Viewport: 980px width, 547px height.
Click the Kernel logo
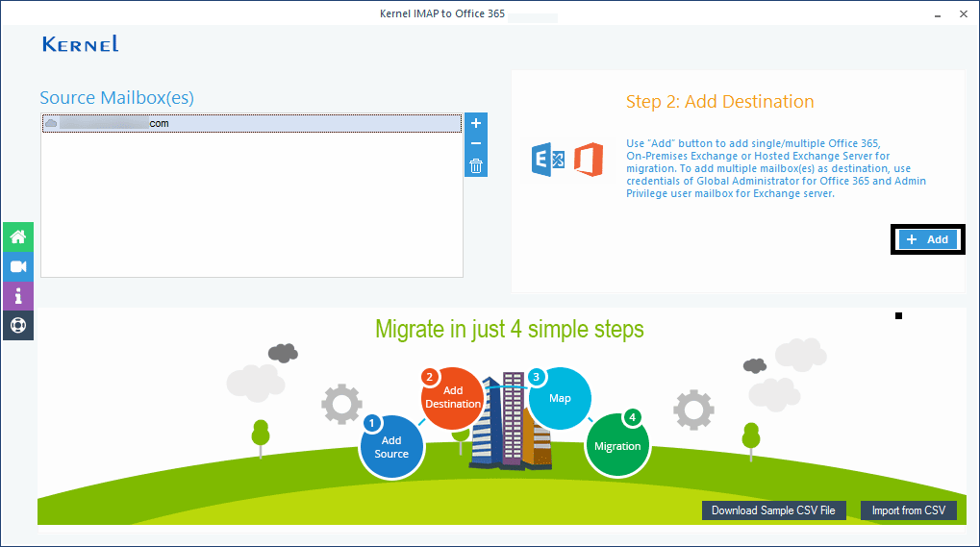81,44
